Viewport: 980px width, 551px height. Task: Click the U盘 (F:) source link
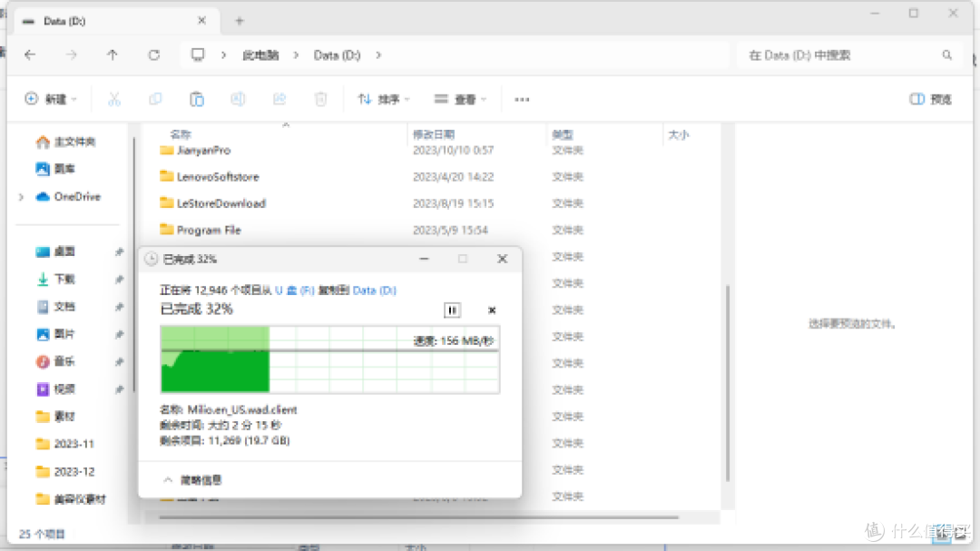[294, 290]
